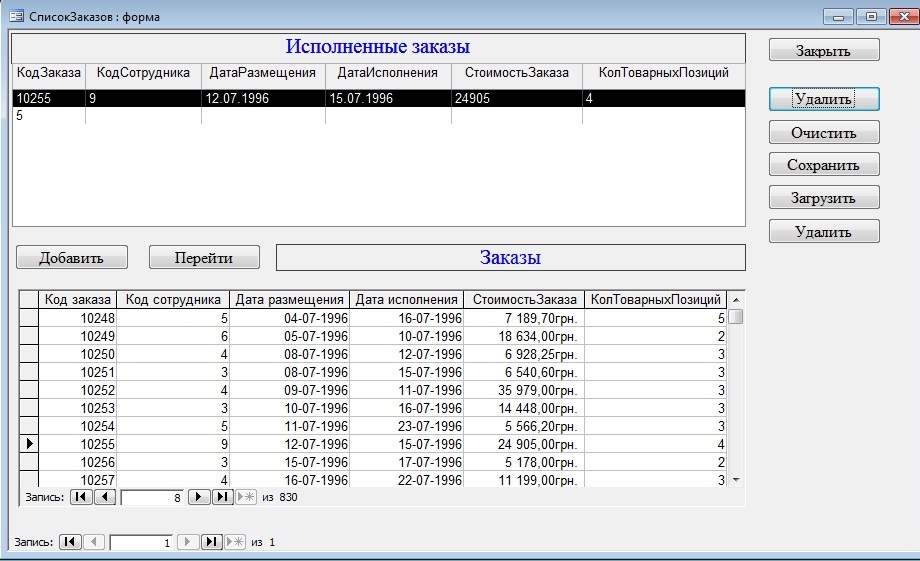The image size is (920, 561).
Task: Click cell 35 979,00грн.
Action: coord(525,390)
